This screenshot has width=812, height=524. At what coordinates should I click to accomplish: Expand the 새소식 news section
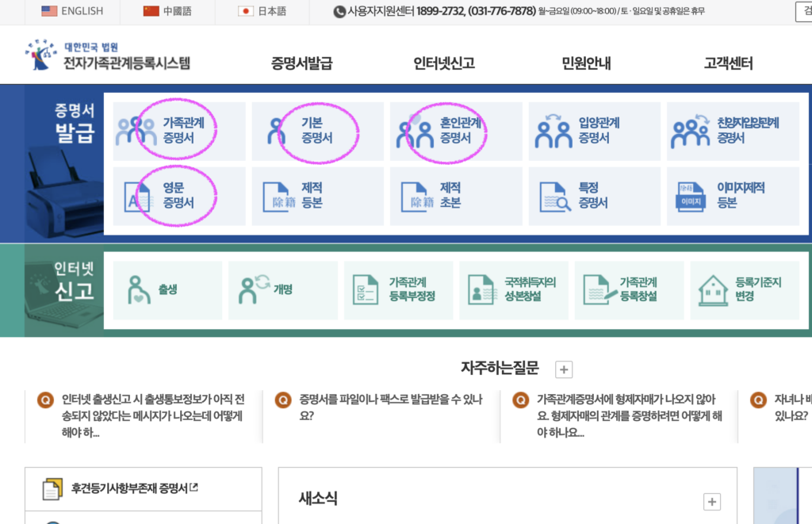(711, 503)
